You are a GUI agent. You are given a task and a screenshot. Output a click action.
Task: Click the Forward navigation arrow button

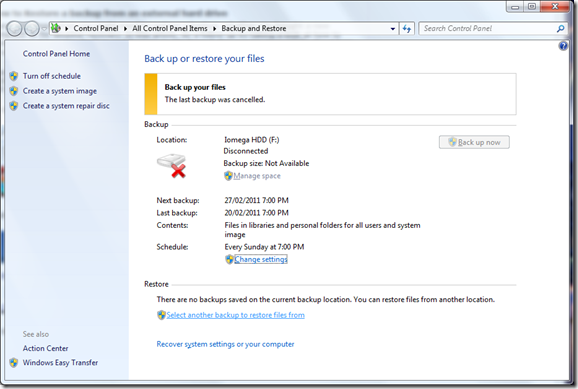tap(32, 28)
